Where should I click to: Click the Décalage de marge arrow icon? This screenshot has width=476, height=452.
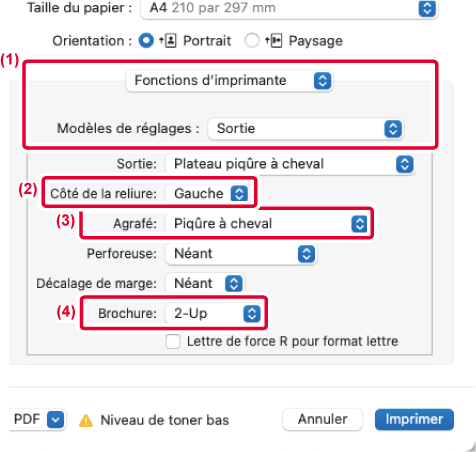[x=234, y=284]
